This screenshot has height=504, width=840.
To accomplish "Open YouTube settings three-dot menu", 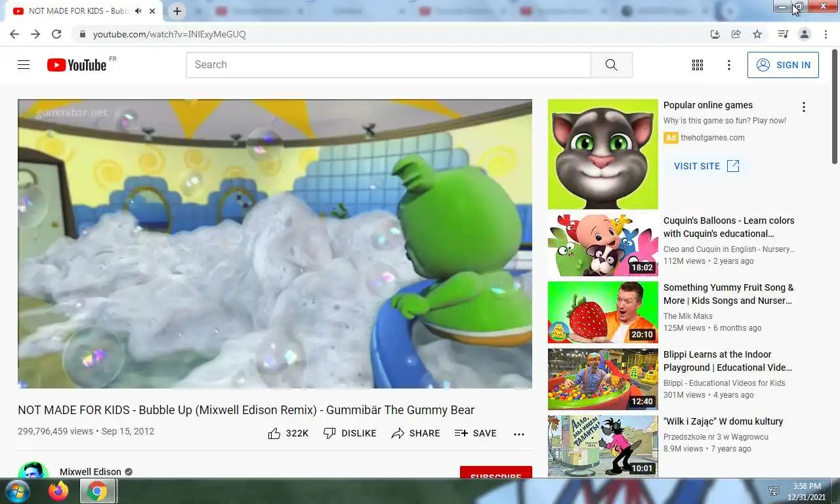I will 728,65.
